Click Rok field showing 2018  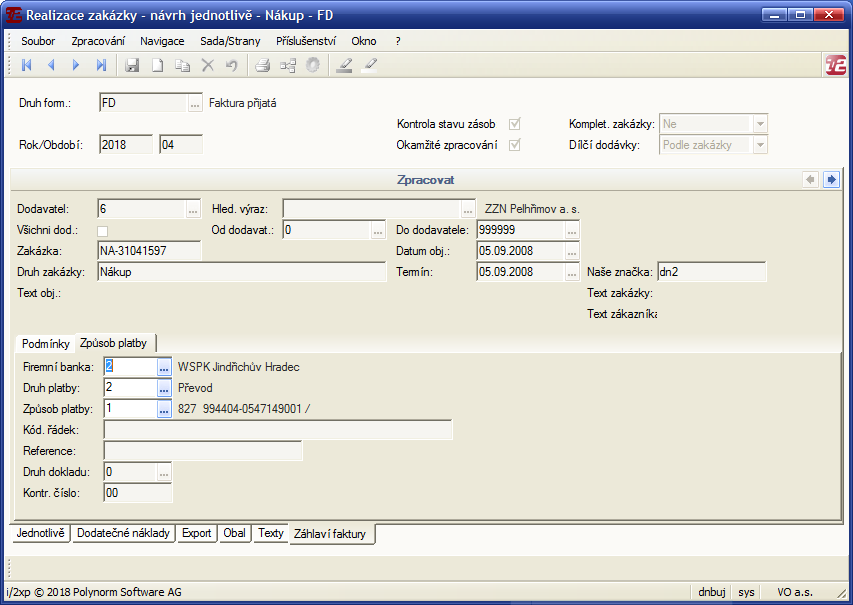[126, 145]
